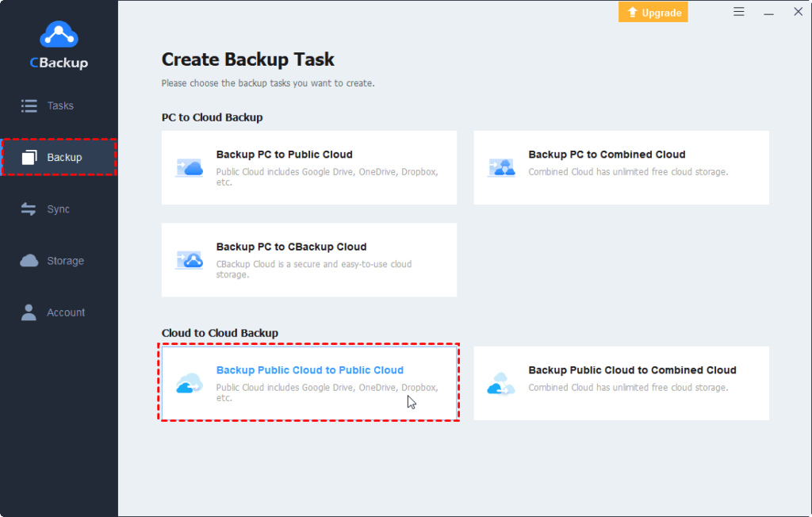The height and width of the screenshot is (517, 812).
Task: Click the 'Cloud to Cloud Backup' section label
Action: (220, 333)
